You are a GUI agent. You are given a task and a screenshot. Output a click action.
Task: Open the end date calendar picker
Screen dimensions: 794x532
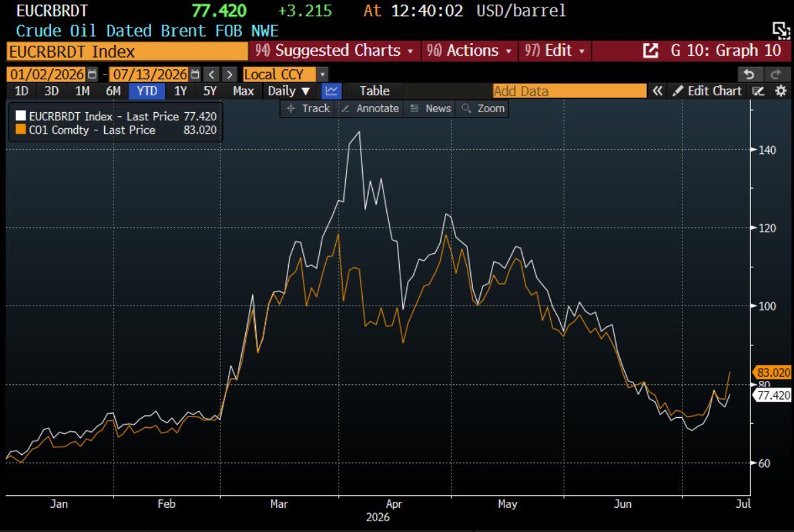click(195, 75)
